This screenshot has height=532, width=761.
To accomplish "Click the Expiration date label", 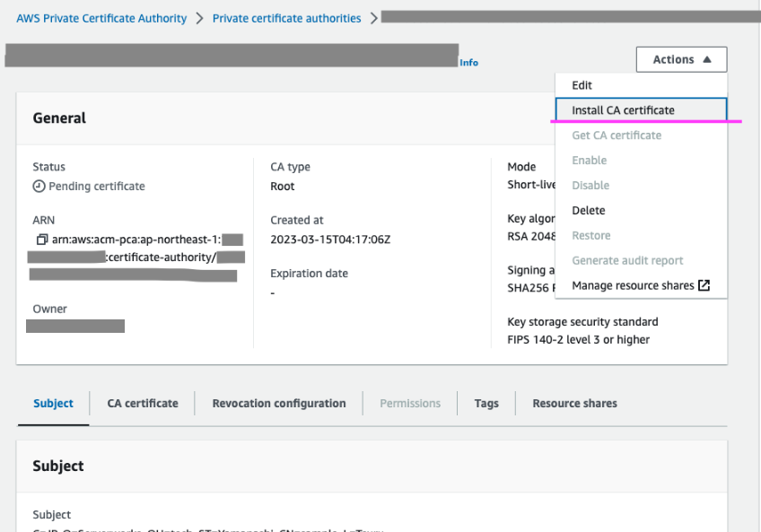I will point(309,274).
